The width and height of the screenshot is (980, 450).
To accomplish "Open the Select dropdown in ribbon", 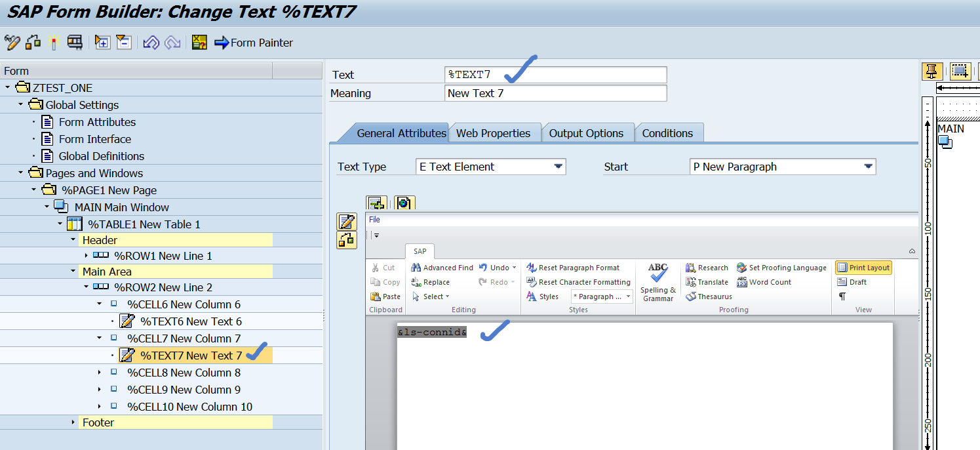I will point(448,297).
